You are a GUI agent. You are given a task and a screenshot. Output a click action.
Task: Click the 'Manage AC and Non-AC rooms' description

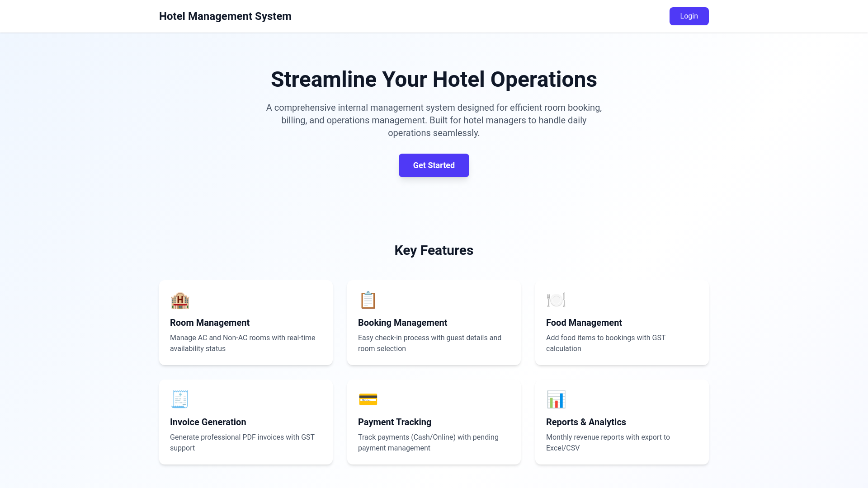(243, 343)
